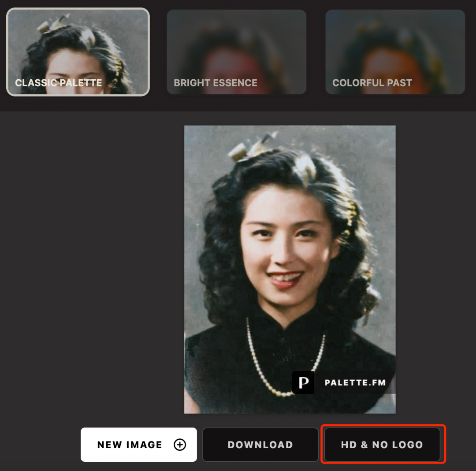
Task: Click the HD & No Logo button
Action: (x=383, y=445)
